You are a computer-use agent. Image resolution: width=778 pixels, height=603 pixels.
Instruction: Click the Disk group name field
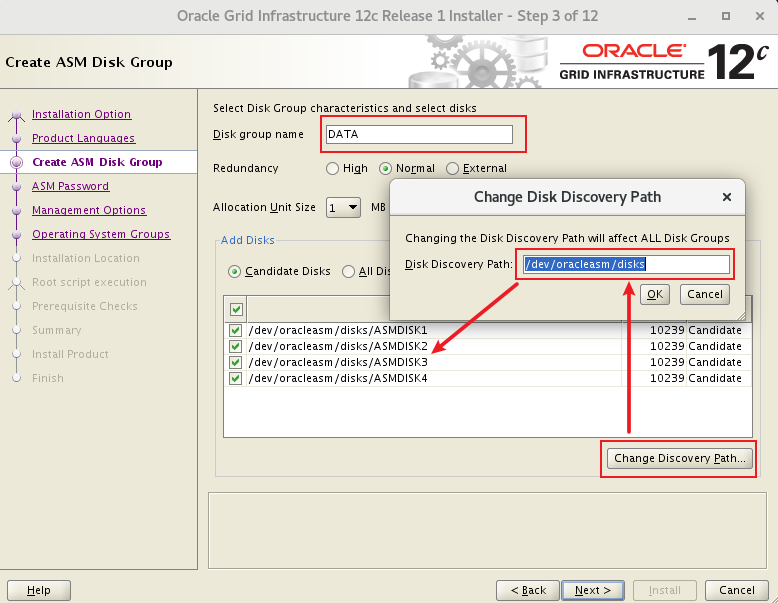point(418,134)
